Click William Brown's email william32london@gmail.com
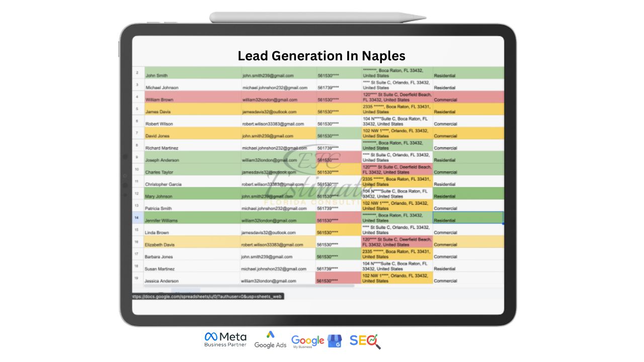This screenshot has height=362, width=644. click(278, 97)
